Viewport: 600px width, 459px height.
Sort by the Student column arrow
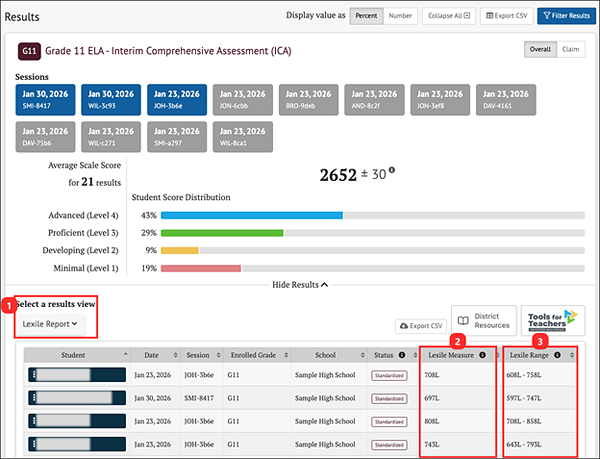point(125,355)
